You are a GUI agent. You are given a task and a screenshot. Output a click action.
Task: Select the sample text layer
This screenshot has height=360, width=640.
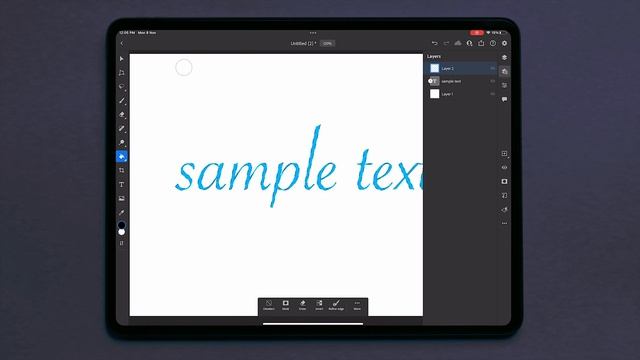pyautogui.click(x=461, y=81)
